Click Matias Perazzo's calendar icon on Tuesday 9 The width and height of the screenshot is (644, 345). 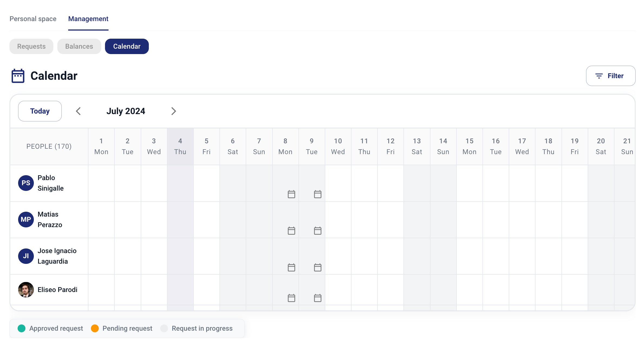(317, 231)
